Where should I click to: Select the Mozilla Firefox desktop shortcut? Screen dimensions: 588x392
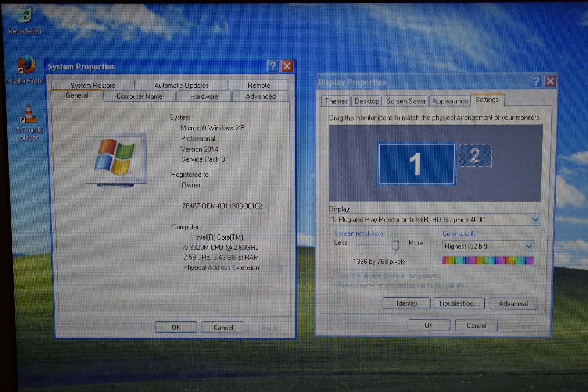pos(26,70)
